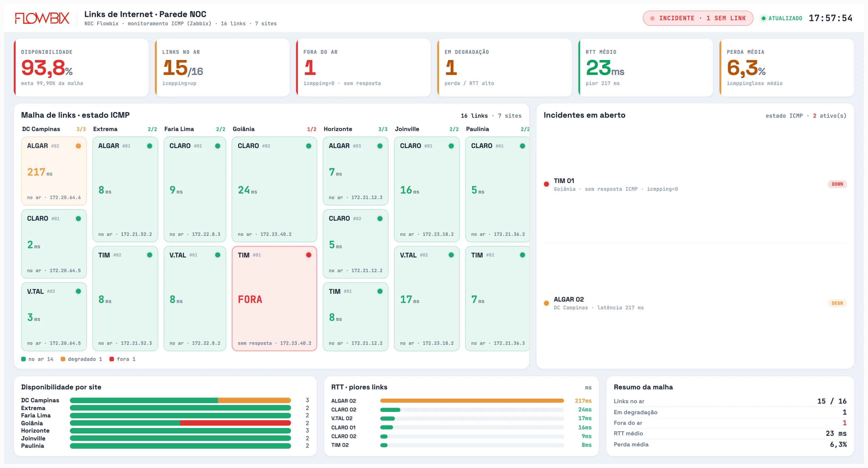868x468 pixels.
Task: Select the DC Campinas site header
Action: [x=54, y=129]
